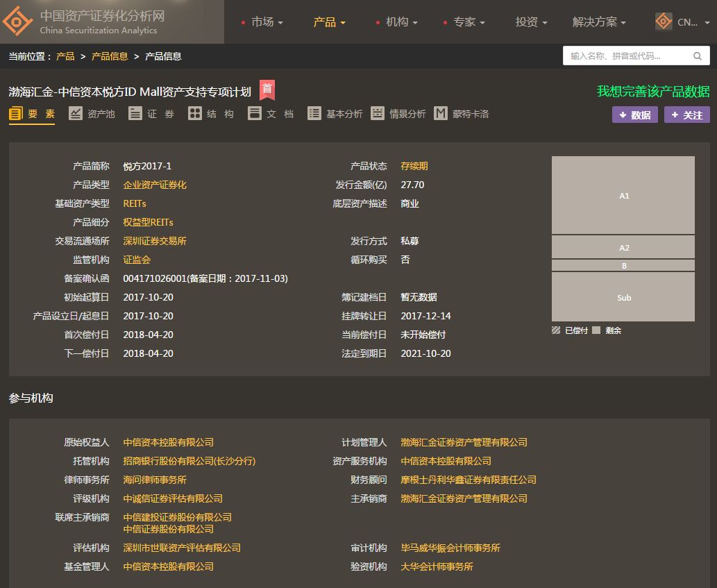
Task: Click 我想完善该产品数据 link
Action: pos(653,92)
